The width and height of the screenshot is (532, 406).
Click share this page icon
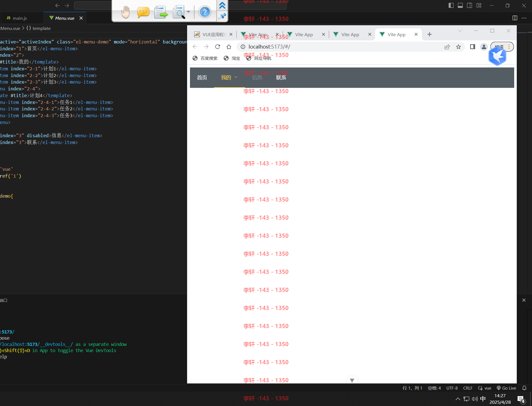click(447, 47)
